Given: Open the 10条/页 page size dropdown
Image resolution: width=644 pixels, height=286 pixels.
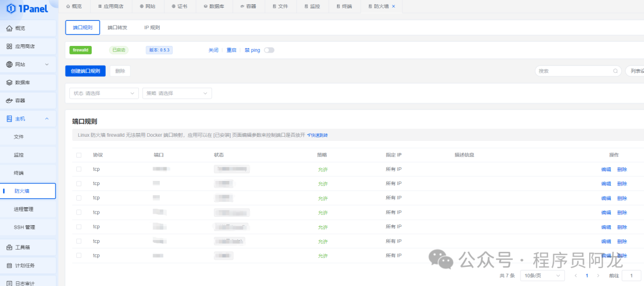Looking at the screenshot, I should point(541,276).
